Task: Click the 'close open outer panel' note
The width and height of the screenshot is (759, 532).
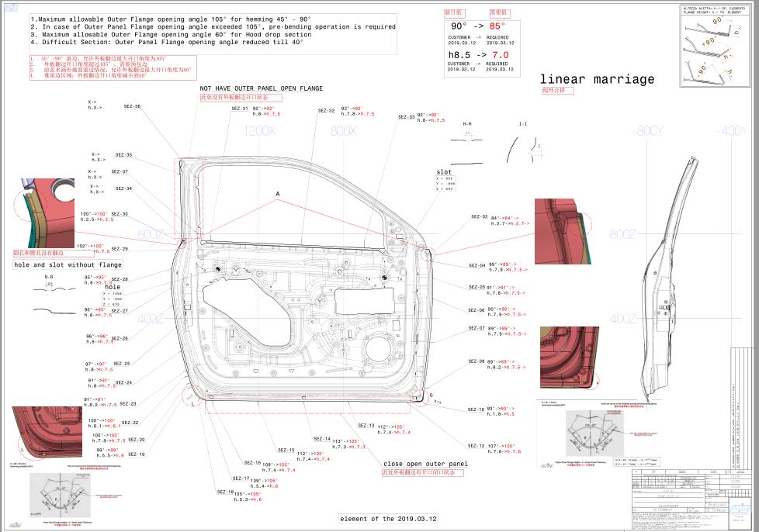Action: pyautogui.click(x=425, y=464)
